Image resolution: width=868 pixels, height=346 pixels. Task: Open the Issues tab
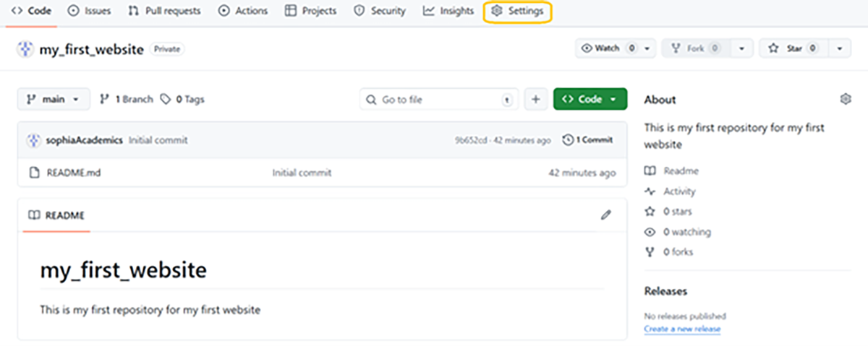tap(90, 11)
